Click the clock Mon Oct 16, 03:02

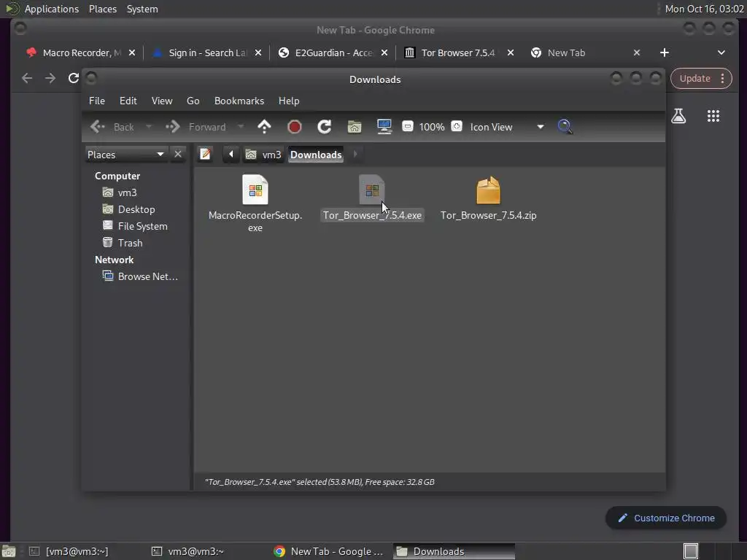tap(704, 9)
